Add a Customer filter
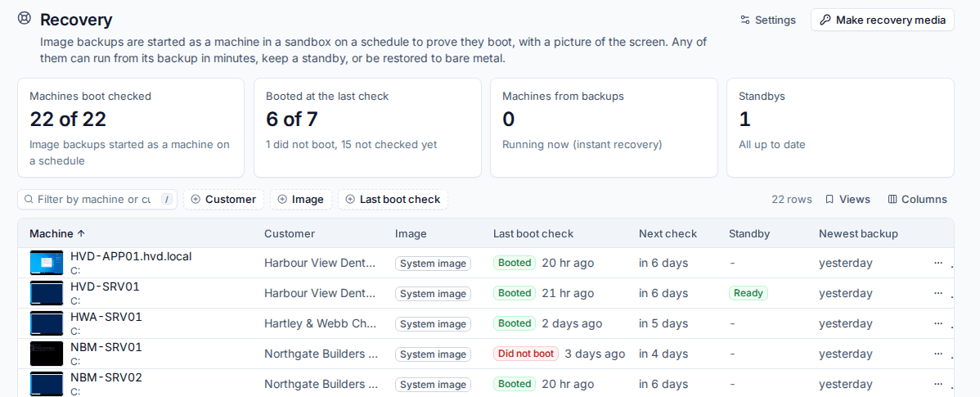 [x=224, y=200]
